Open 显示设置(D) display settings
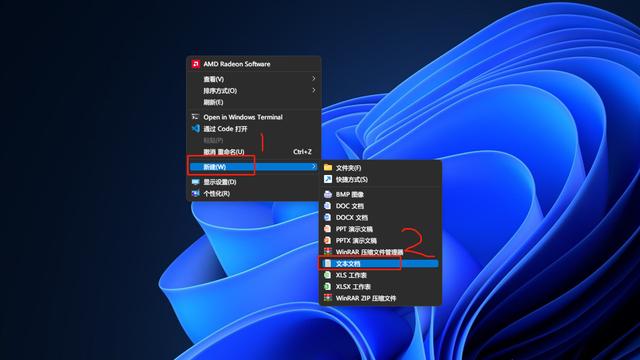 [x=253, y=182]
